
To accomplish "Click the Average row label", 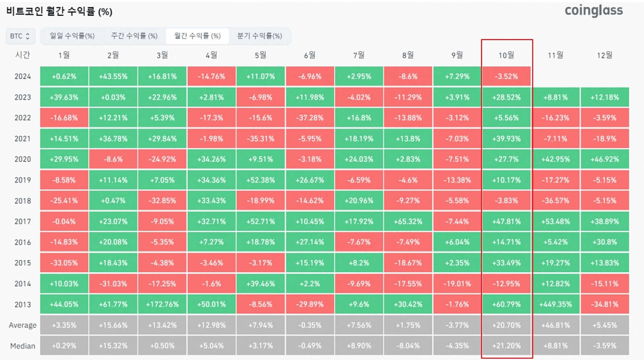I will [23, 325].
